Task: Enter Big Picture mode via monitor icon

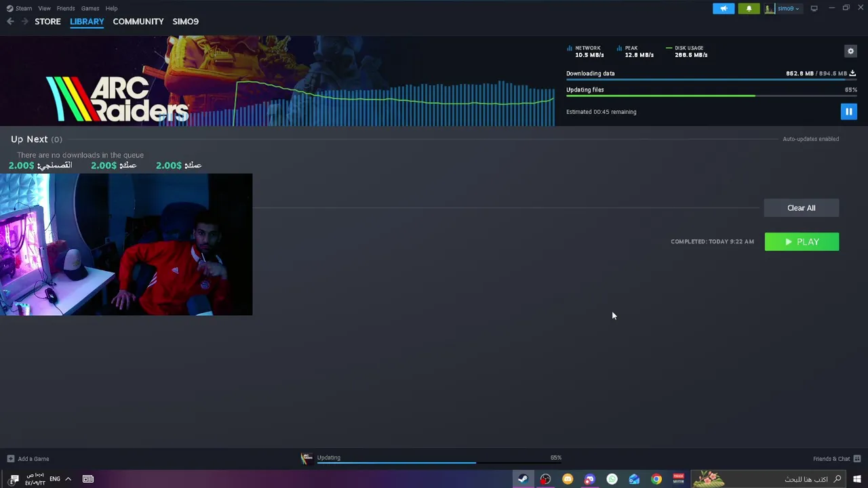Action: 814,8
